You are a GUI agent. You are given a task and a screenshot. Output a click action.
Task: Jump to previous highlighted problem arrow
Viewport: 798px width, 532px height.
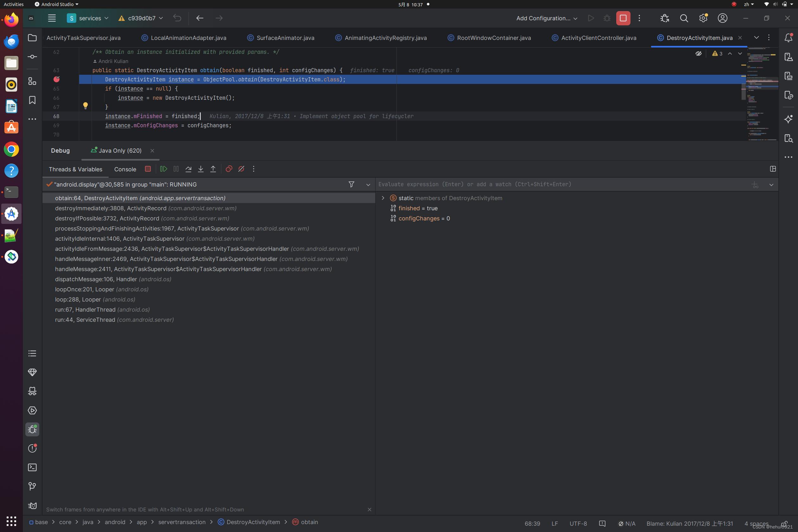pyautogui.click(x=730, y=54)
